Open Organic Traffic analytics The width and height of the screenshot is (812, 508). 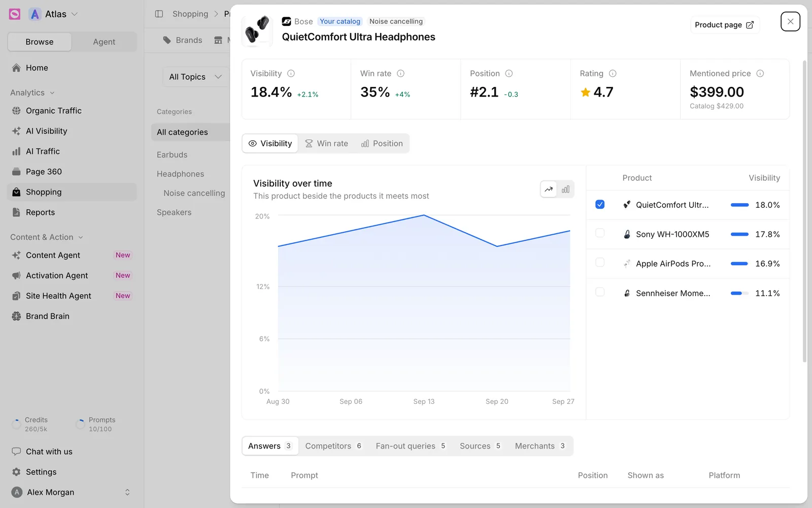pyautogui.click(x=72, y=111)
